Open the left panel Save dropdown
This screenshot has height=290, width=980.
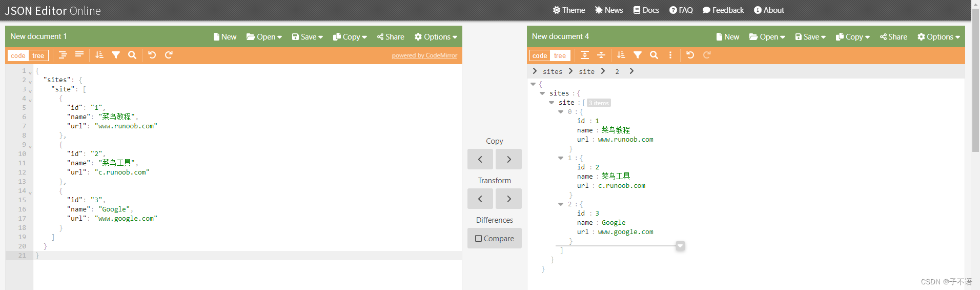pyautogui.click(x=308, y=37)
